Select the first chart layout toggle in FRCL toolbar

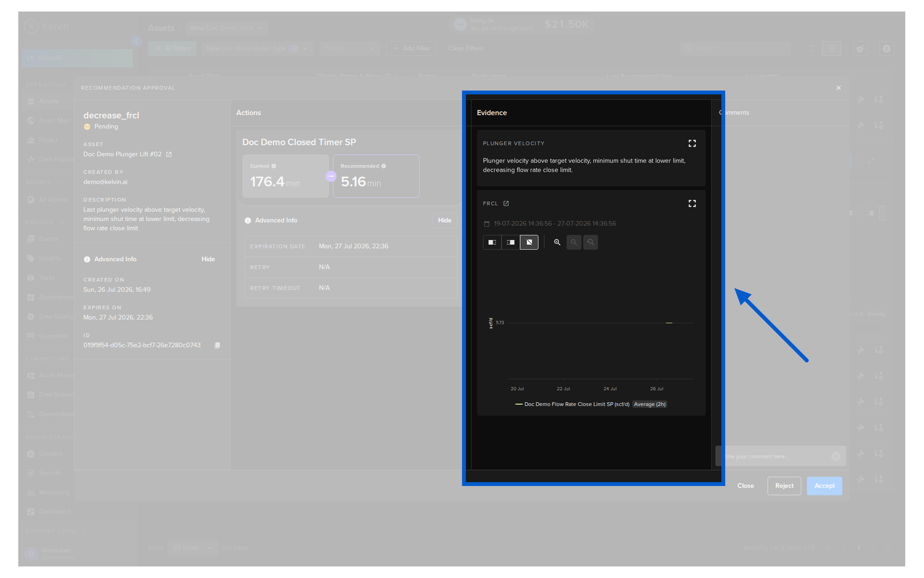(492, 242)
